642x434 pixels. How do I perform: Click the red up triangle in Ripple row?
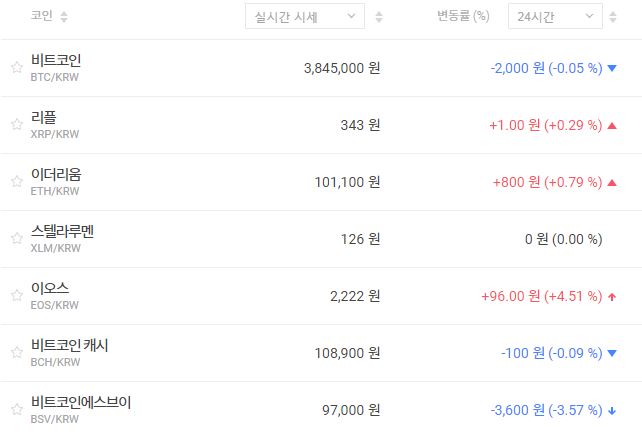[611, 125]
